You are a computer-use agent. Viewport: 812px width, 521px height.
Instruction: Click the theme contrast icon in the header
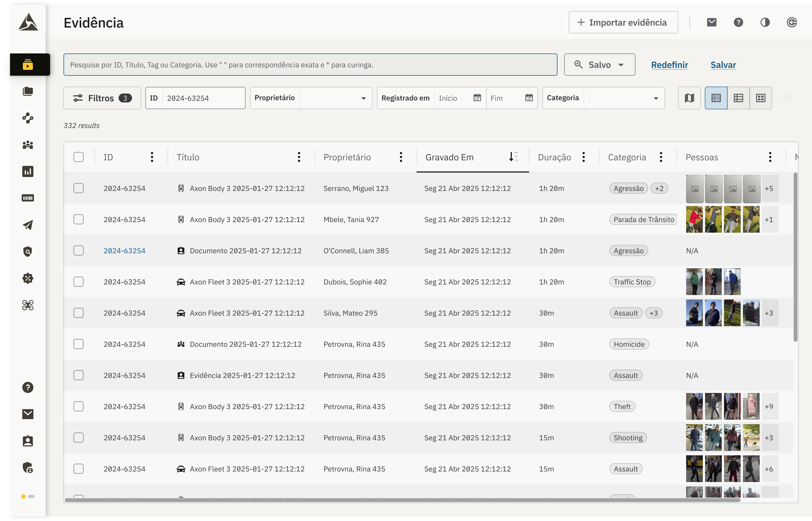[x=765, y=22]
